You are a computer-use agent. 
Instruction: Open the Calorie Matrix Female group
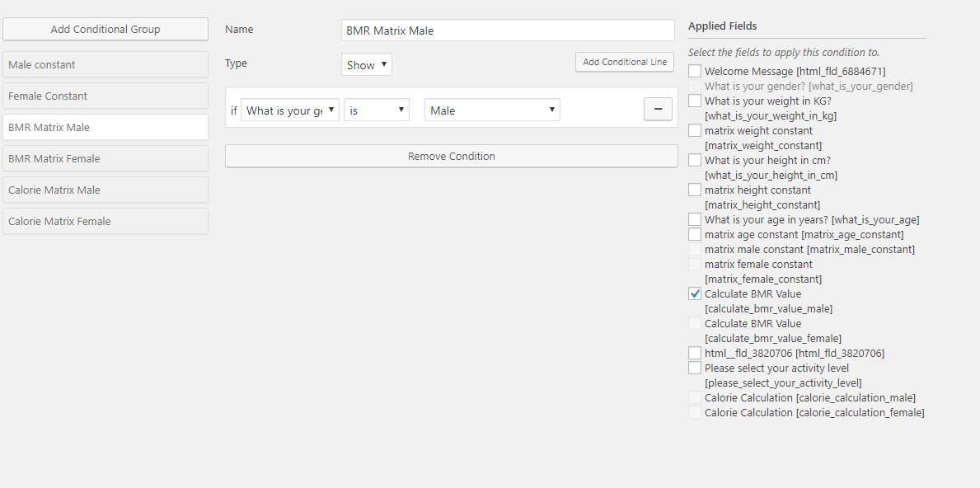[105, 221]
